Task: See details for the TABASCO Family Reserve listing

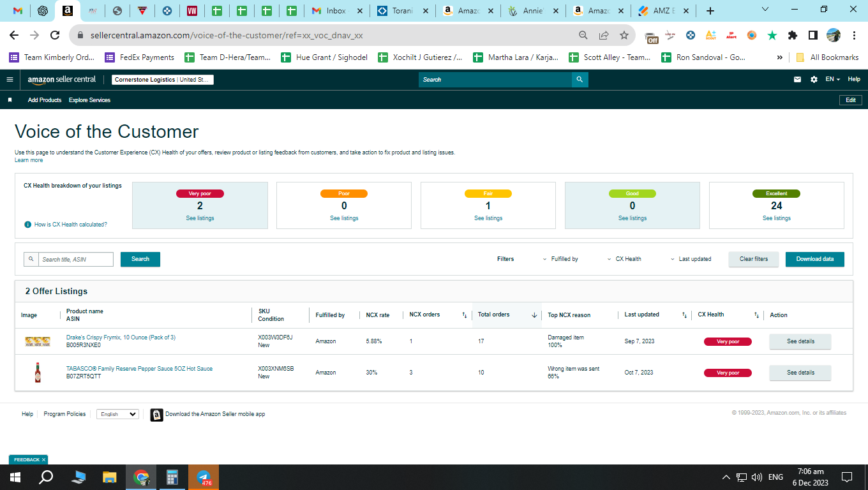Action: click(800, 373)
